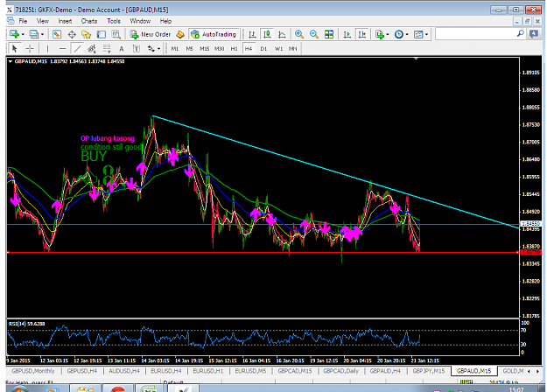
Task: Switch to the GBPCAD,Daily chart tab
Action: [x=340, y=371]
